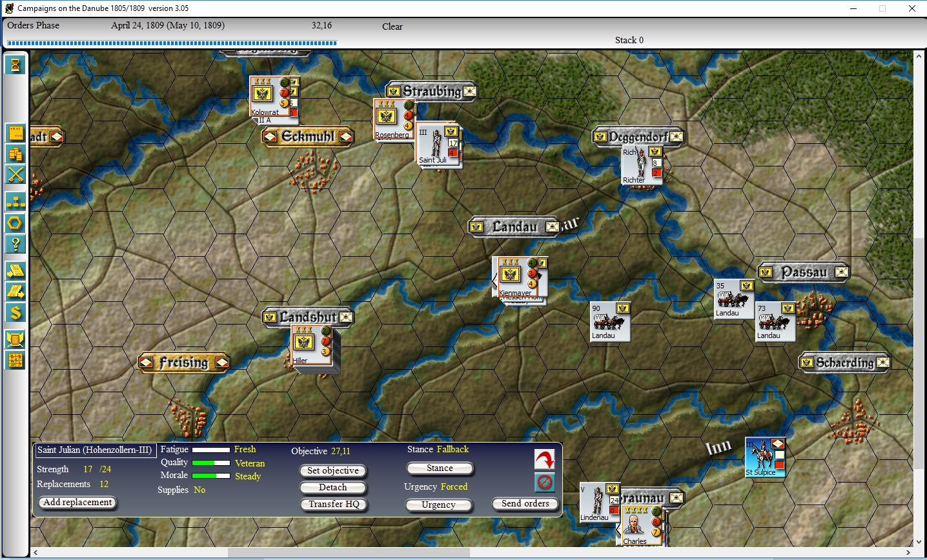The width and height of the screenshot is (927, 560).
Task: Toggle the hexagon grid icon
Action: (15, 223)
